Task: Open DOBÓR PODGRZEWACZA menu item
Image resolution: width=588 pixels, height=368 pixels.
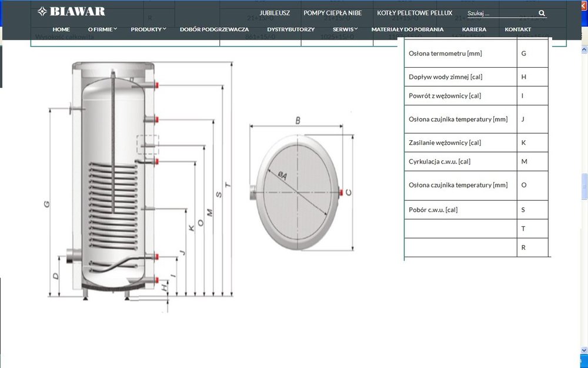Action: [214, 29]
